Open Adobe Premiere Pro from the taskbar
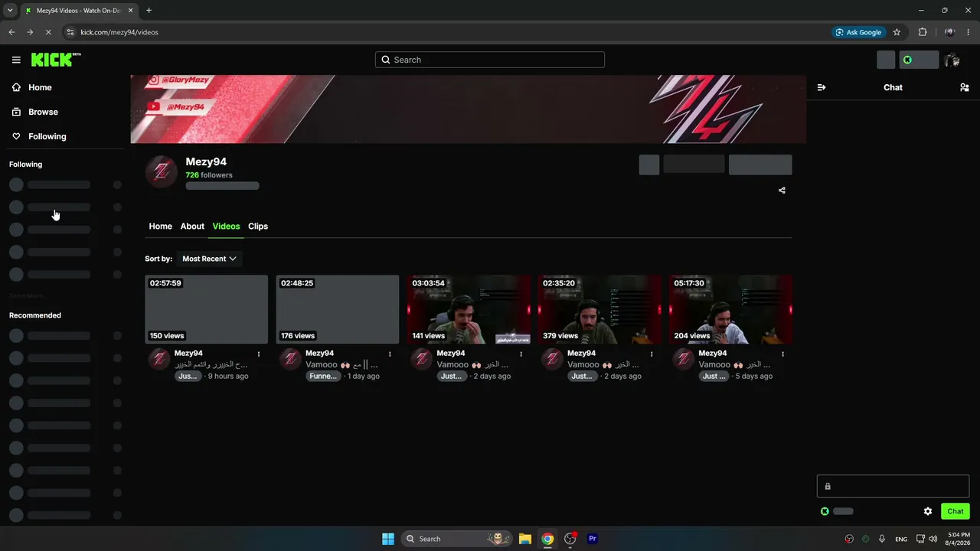The height and width of the screenshot is (551, 980). click(x=592, y=539)
